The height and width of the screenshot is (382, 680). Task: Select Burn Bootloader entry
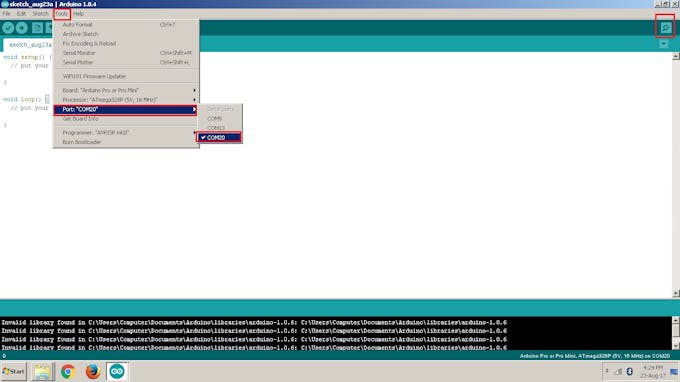[x=126, y=142]
